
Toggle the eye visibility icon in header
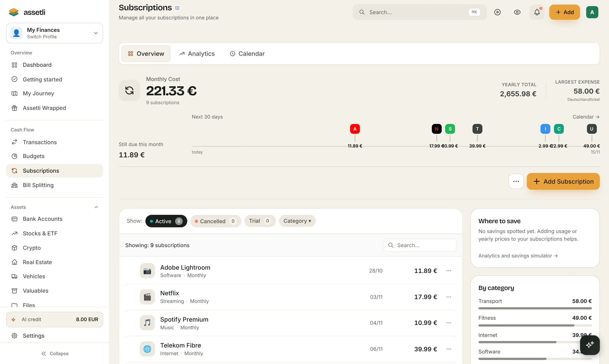click(x=517, y=12)
